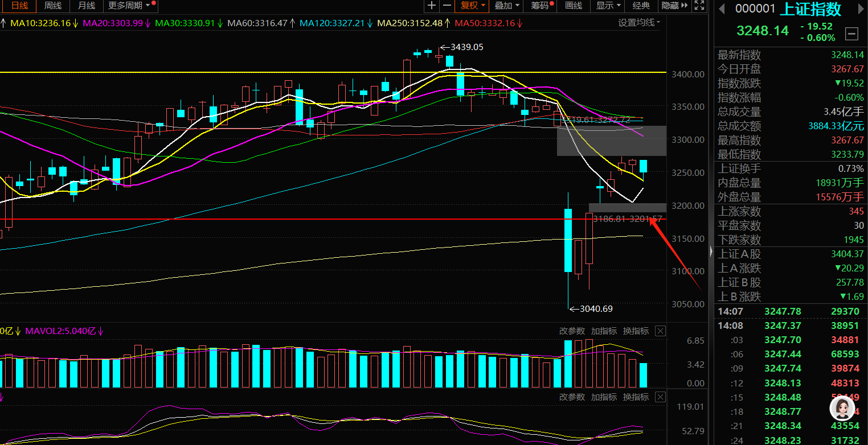Switch to daily 日线 period
The image size is (868, 445).
tap(19, 6)
